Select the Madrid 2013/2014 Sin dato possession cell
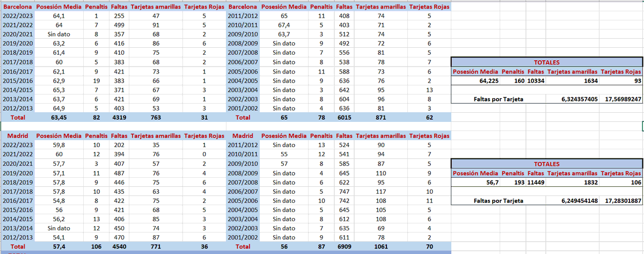The height and width of the screenshot is (254, 644). pos(58,228)
